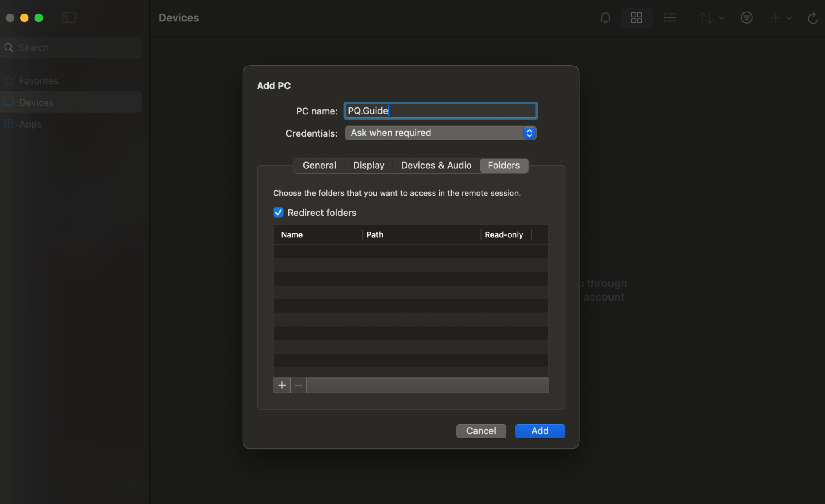The image size is (825, 504).
Task: Click the PC name text field
Action: tap(440, 111)
